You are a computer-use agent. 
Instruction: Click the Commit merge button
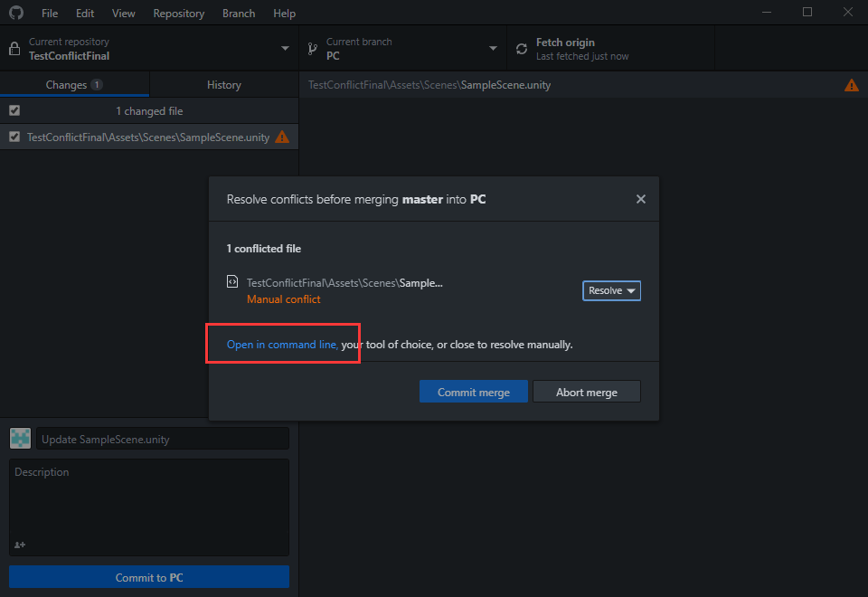[473, 392]
